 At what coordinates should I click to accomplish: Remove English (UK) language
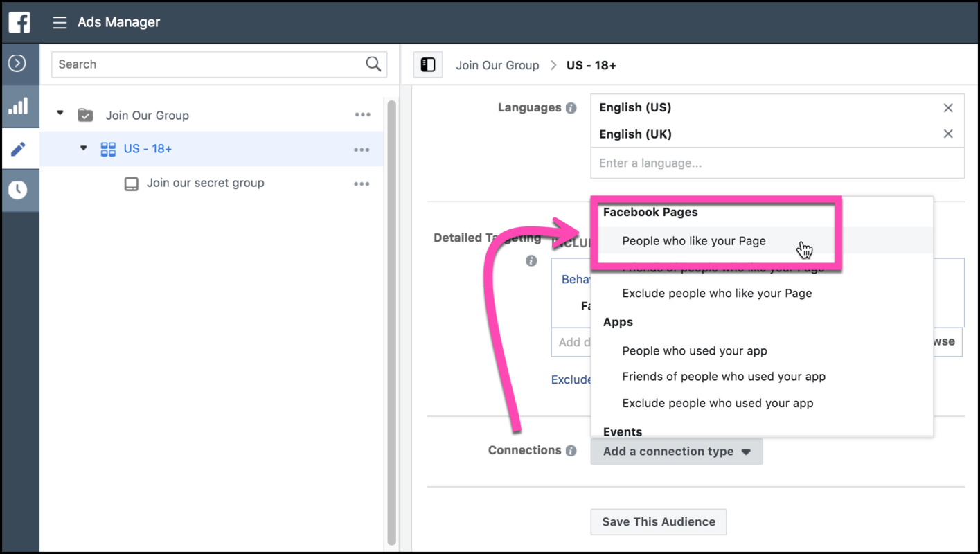pyautogui.click(x=948, y=134)
